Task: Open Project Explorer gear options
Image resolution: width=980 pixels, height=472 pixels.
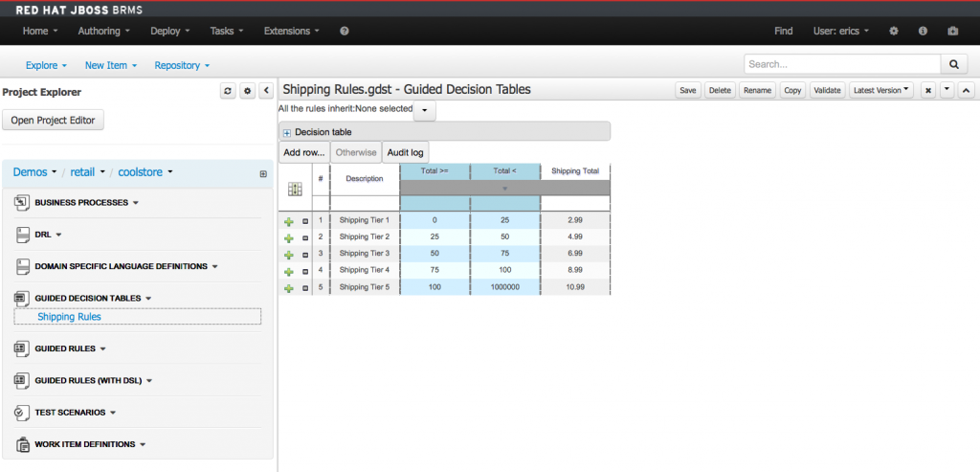Action: click(248, 91)
